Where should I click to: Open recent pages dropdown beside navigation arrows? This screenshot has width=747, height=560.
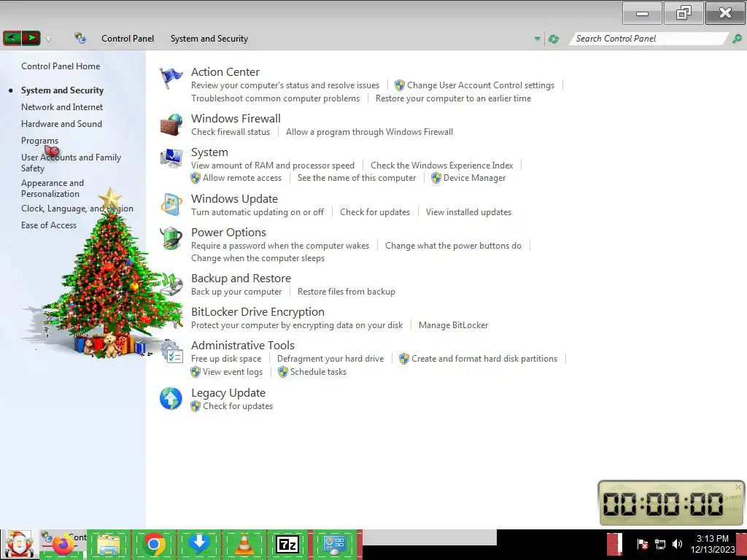pyautogui.click(x=48, y=39)
